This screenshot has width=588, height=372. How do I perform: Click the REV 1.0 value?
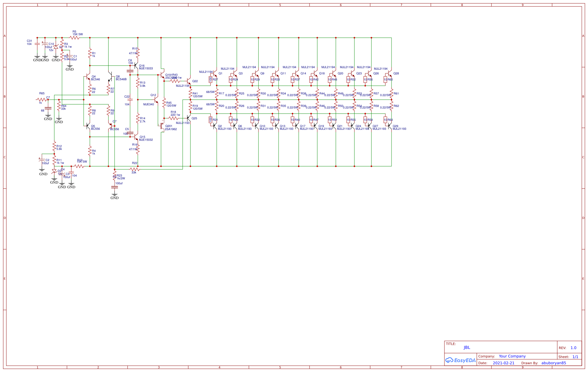click(x=573, y=348)
